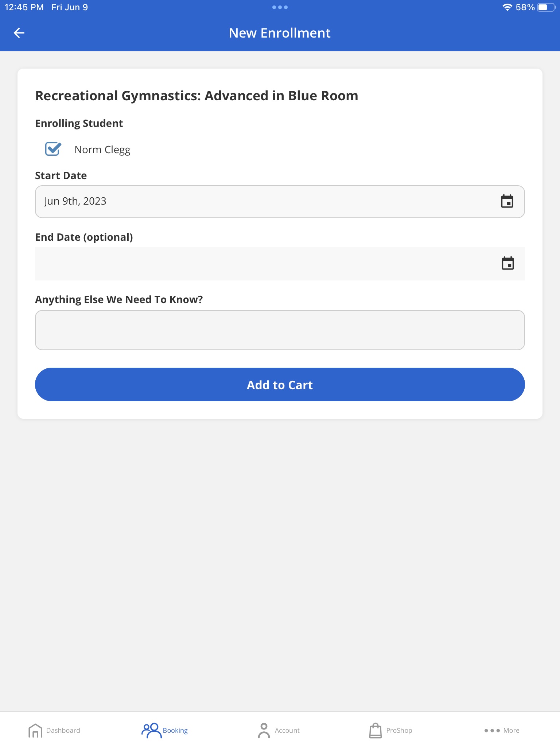Tap the ProShop bag icon
The height and width of the screenshot is (747, 560).
375,731
